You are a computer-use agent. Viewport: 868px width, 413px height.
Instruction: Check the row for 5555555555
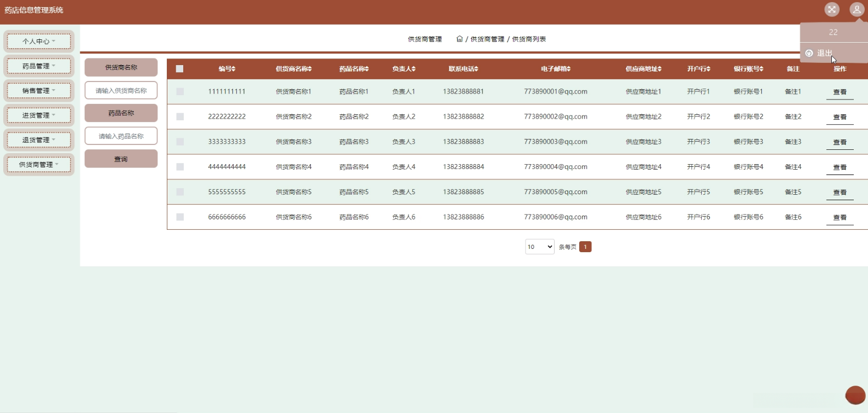(180, 193)
